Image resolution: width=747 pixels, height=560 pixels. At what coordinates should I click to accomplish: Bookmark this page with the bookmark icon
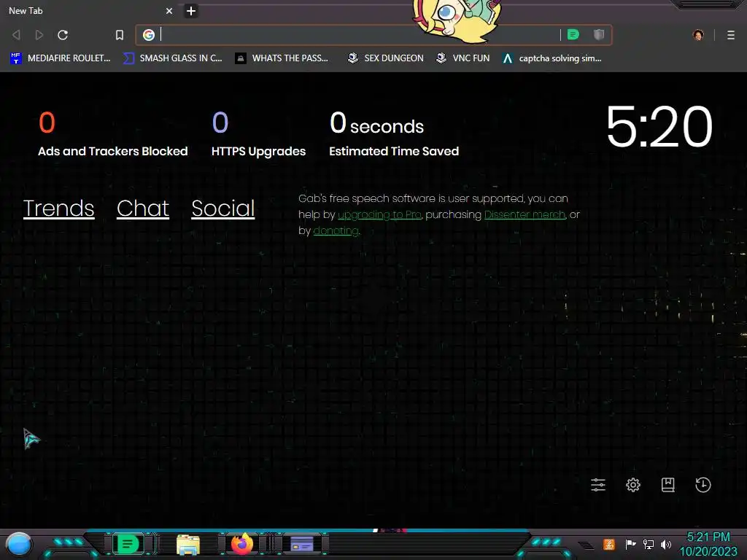click(120, 35)
